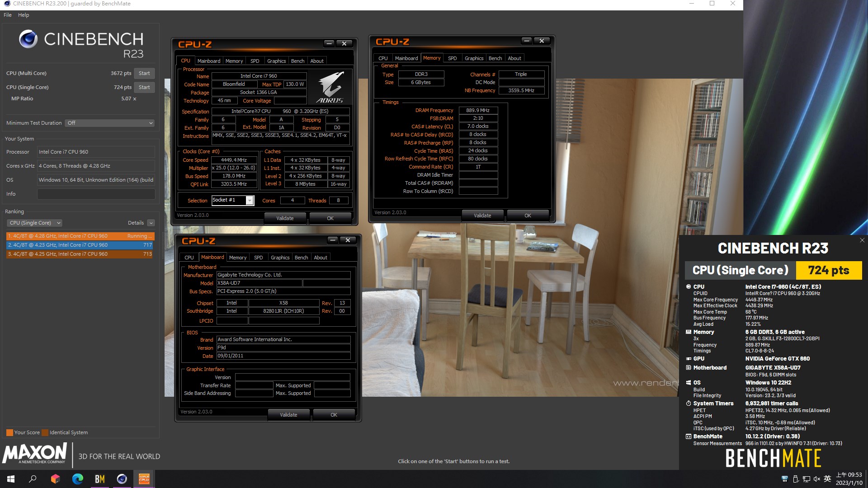Click the Identical System legend swatch
Screen dimensions: 868x488
tap(45, 432)
